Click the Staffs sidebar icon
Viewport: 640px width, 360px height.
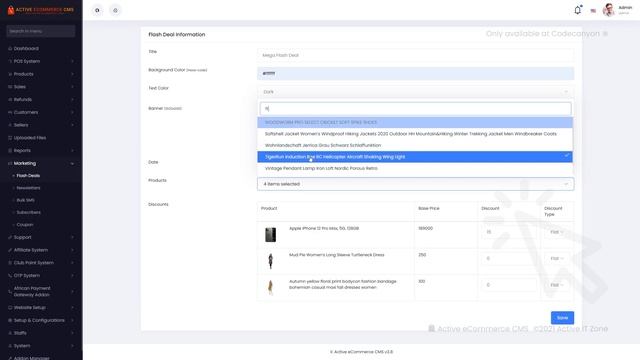tap(10, 333)
